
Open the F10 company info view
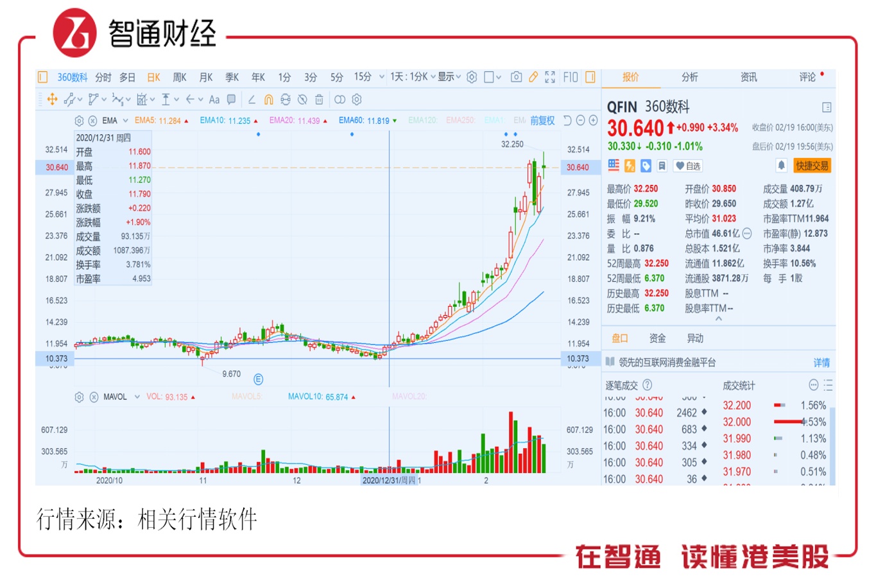571,77
